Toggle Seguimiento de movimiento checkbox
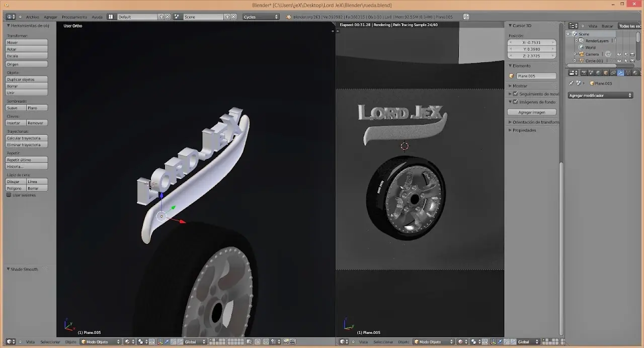 [x=516, y=94]
